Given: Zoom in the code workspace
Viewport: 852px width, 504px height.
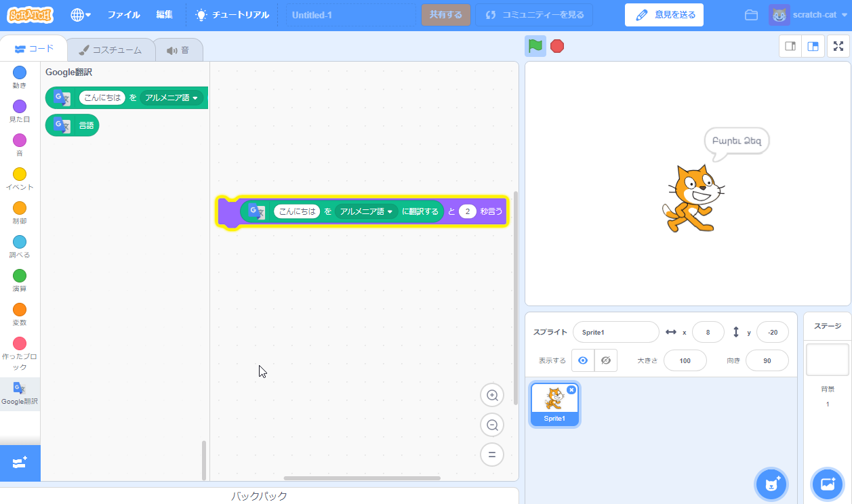Looking at the screenshot, I should pos(492,396).
